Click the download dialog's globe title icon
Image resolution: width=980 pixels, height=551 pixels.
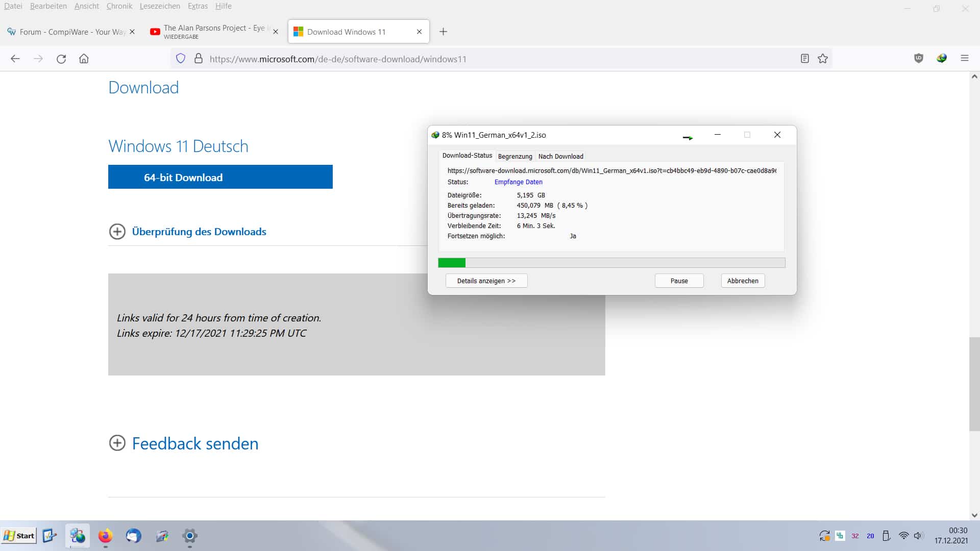coord(435,135)
